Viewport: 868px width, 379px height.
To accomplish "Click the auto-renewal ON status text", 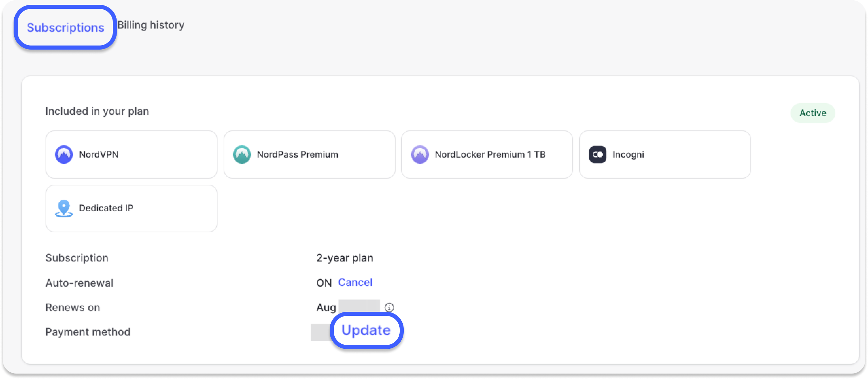I will [x=324, y=283].
